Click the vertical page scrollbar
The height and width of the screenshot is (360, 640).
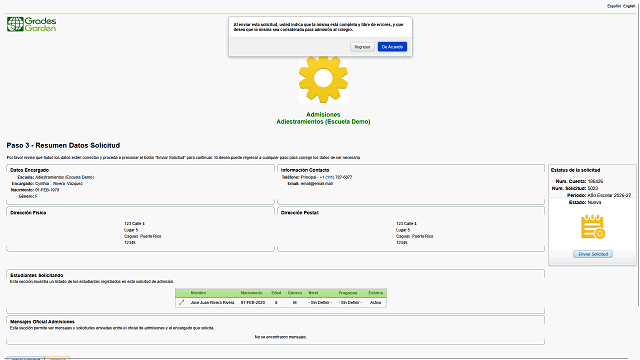(638, 155)
